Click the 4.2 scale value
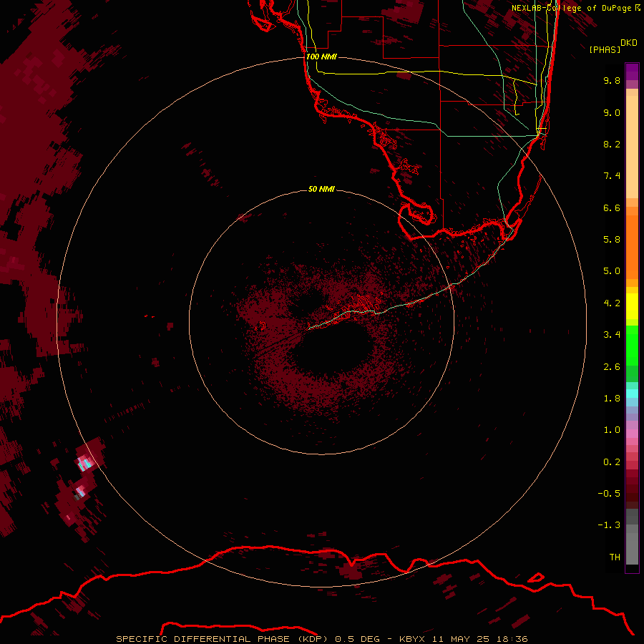 pos(612,303)
